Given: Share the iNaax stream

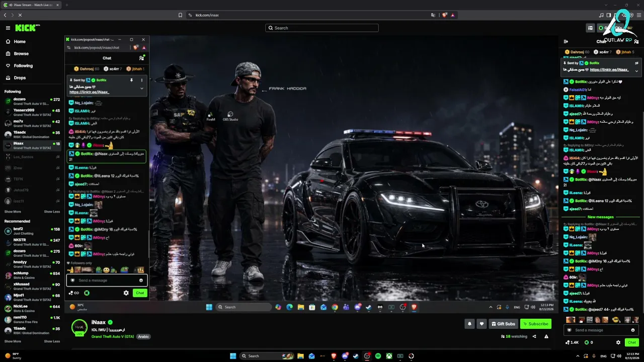Looking at the screenshot, I should click(x=534, y=337).
